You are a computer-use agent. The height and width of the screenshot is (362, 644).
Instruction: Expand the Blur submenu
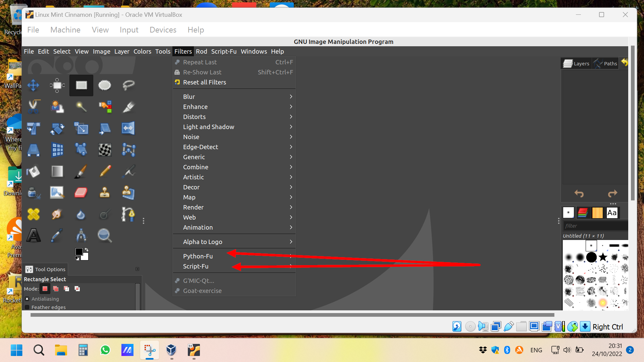coord(234,97)
